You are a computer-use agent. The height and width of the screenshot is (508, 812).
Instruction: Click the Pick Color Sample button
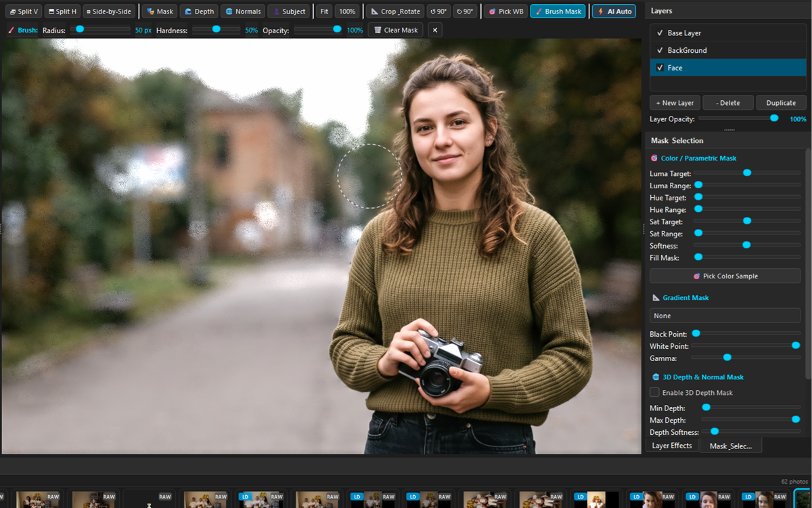(x=725, y=276)
